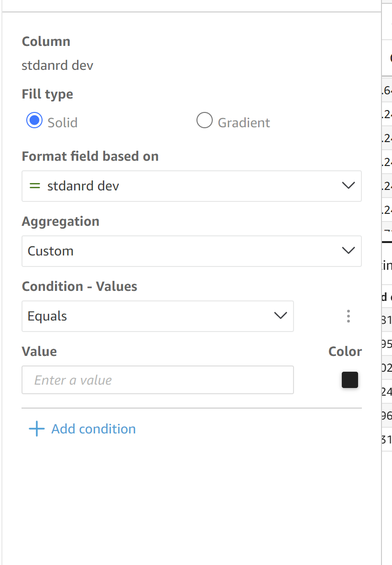Click the Column heading label
The width and height of the screenshot is (392, 565).
tap(46, 42)
